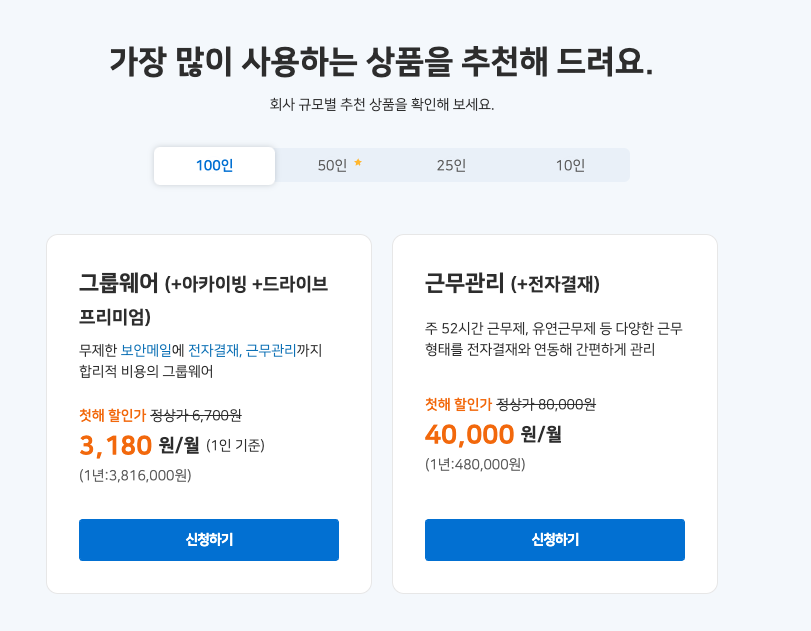Choose the 25인 tab
Viewport: 811px width, 631px height.
(451, 166)
